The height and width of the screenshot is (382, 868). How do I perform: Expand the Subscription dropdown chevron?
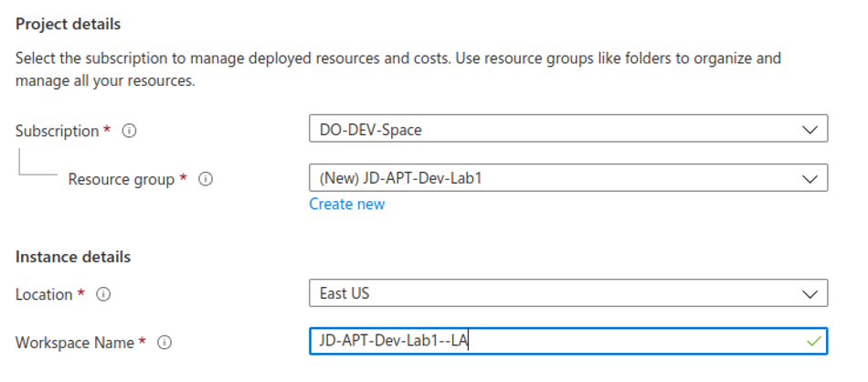(x=809, y=130)
